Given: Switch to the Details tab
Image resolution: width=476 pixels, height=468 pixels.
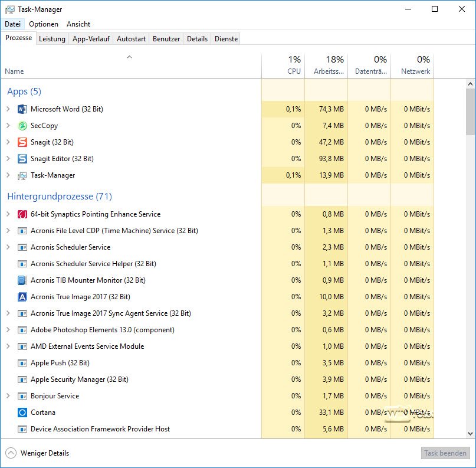Looking at the screenshot, I should click(198, 39).
